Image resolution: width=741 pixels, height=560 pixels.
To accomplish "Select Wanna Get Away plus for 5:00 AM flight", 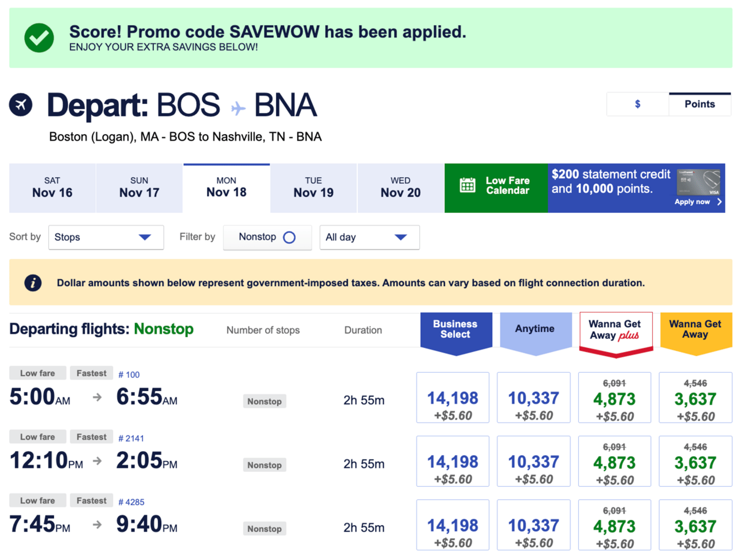I will click(x=614, y=398).
